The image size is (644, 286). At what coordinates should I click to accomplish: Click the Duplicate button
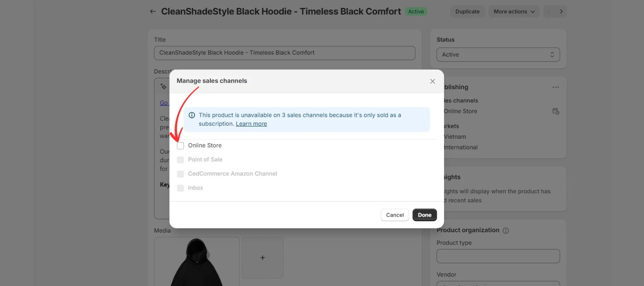tap(467, 11)
